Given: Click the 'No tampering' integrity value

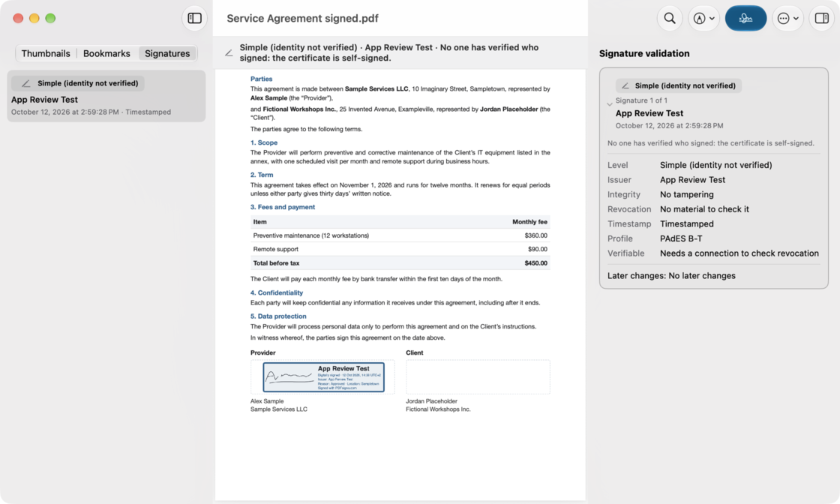Looking at the screenshot, I should pyautogui.click(x=687, y=194).
